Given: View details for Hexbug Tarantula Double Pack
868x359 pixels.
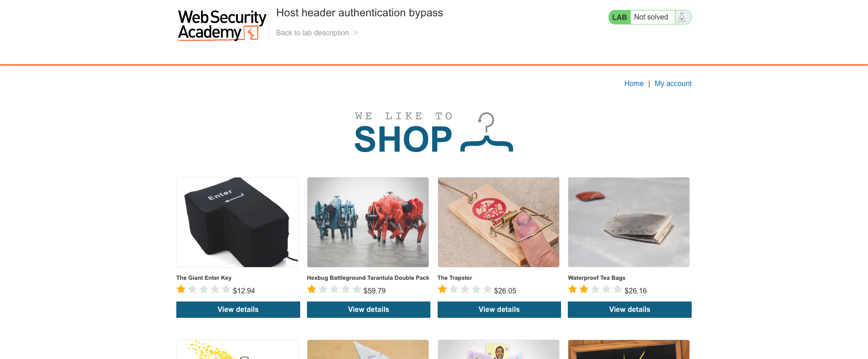Looking at the screenshot, I should pyautogui.click(x=368, y=310).
